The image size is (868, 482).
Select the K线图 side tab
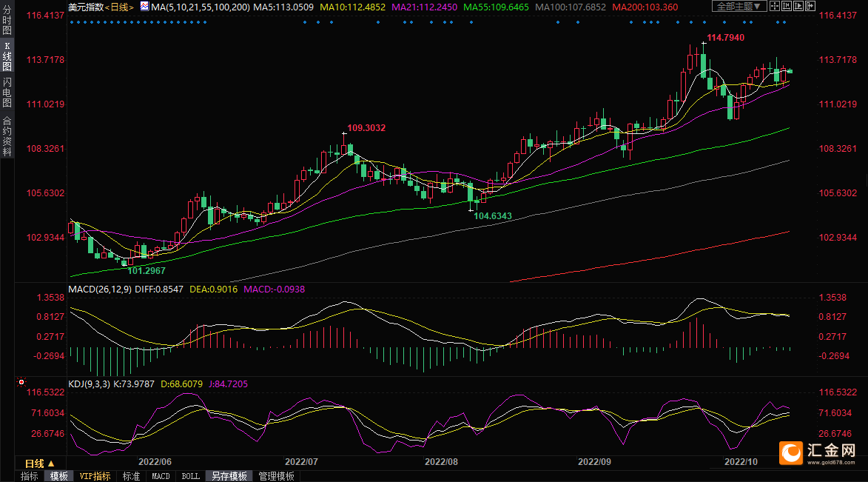pyautogui.click(x=7, y=56)
